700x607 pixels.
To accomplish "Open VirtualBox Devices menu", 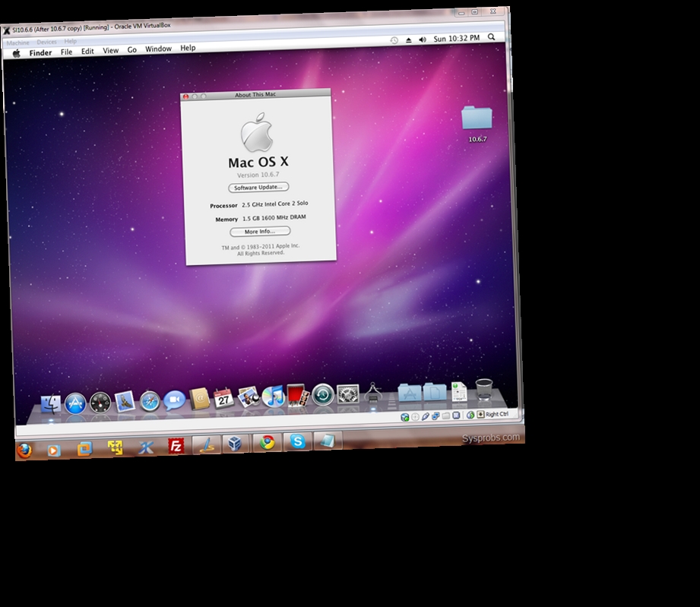I will click(x=46, y=42).
